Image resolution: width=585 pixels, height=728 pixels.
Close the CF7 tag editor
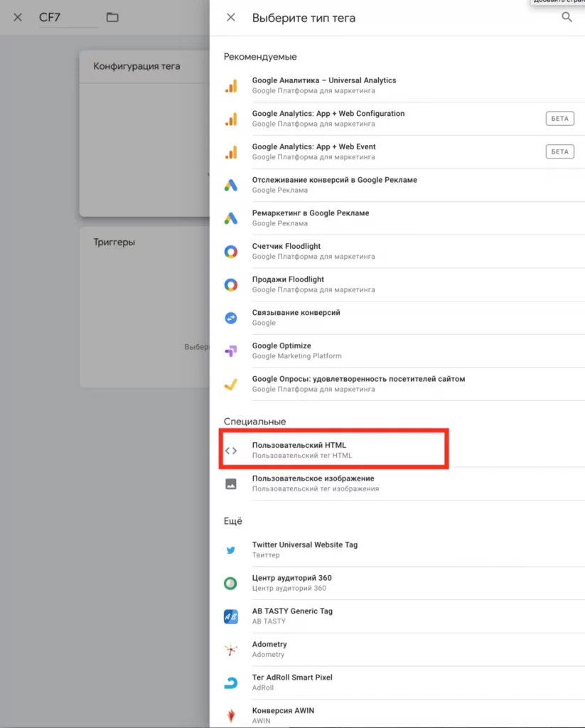(18, 18)
